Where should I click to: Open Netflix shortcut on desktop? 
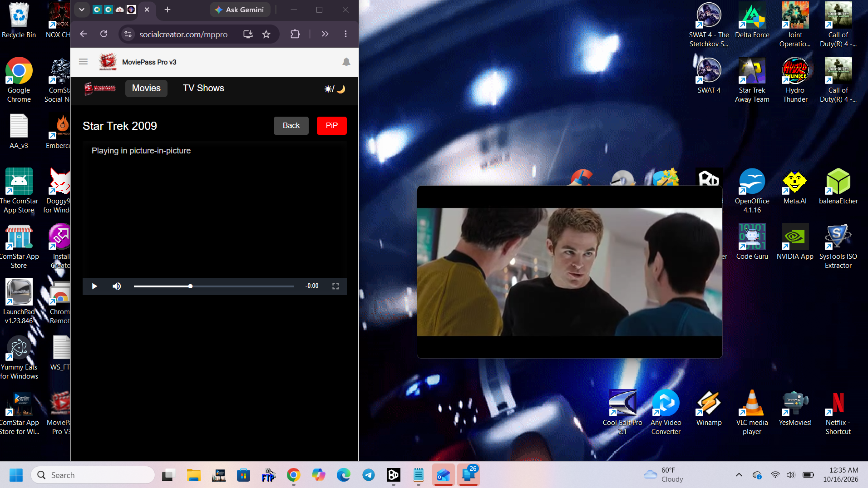[838, 412]
